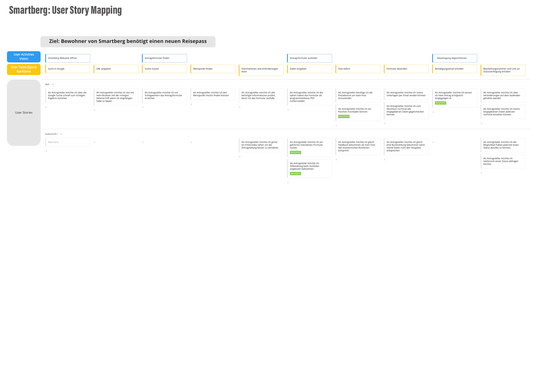Select the Antragsformular ausfüllen activity card

(x=310, y=58)
